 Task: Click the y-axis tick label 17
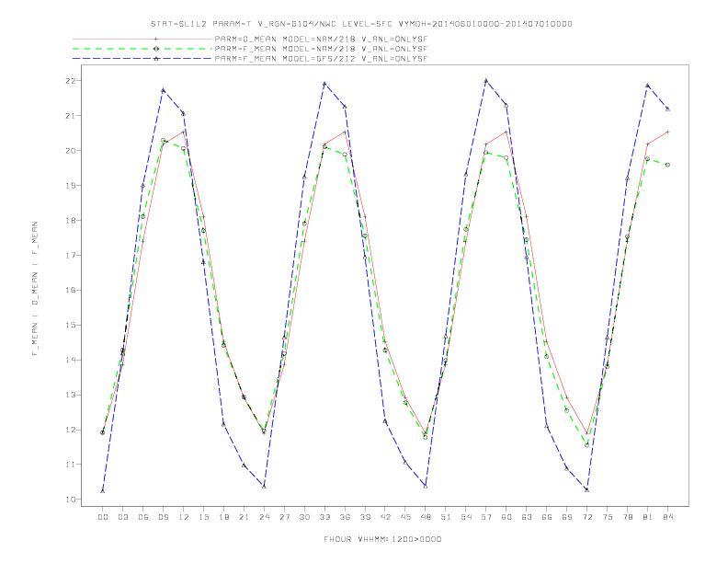[71, 255]
